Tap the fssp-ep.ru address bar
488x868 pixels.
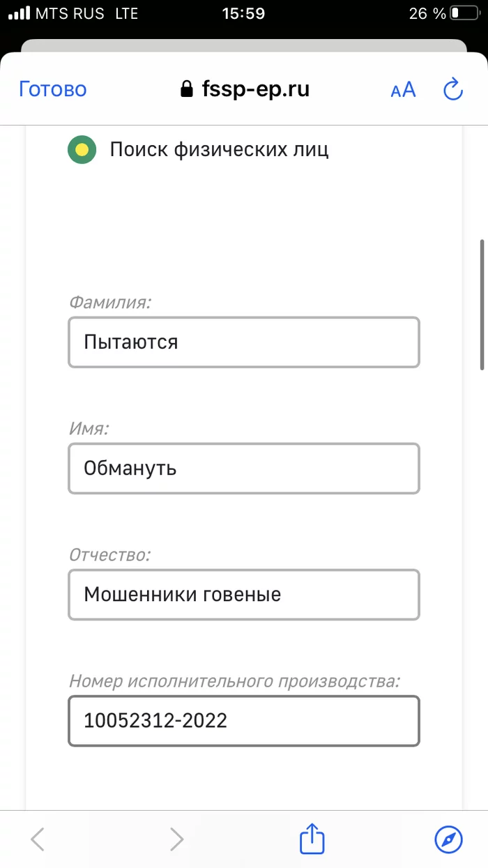[256, 89]
